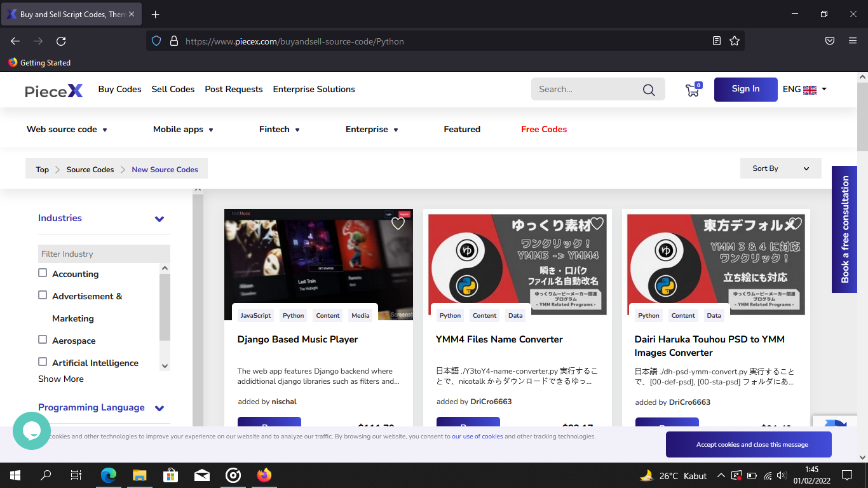Favorite YMM4 Files Name Converter heart icon
868x488 pixels.
pos(597,224)
